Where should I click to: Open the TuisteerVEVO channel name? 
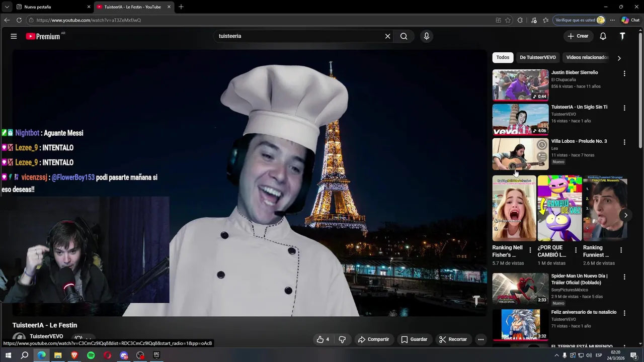click(46, 336)
